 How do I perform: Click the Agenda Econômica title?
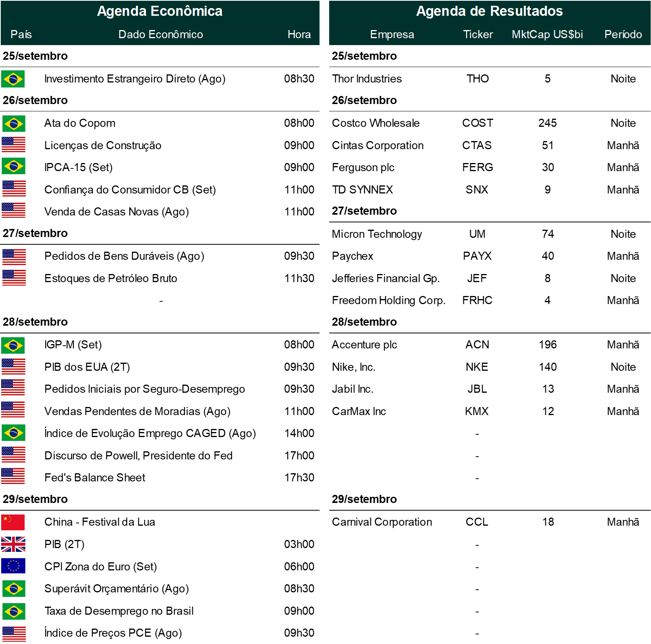(x=160, y=11)
